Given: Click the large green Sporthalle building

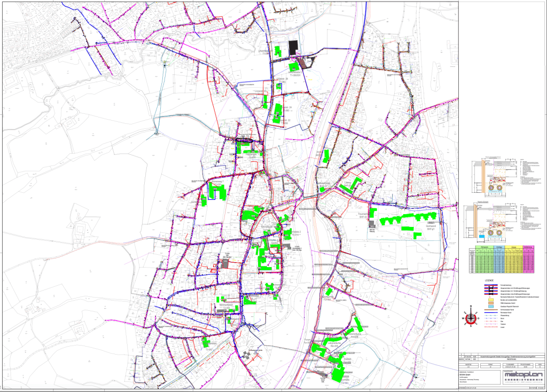Looking at the screenshot, I should pos(338,375).
